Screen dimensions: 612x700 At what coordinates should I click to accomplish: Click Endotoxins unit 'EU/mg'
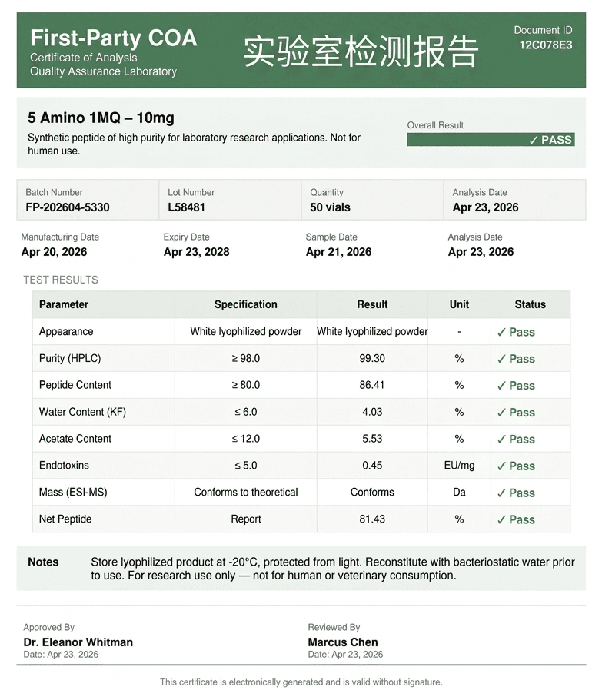click(x=459, y=466)
